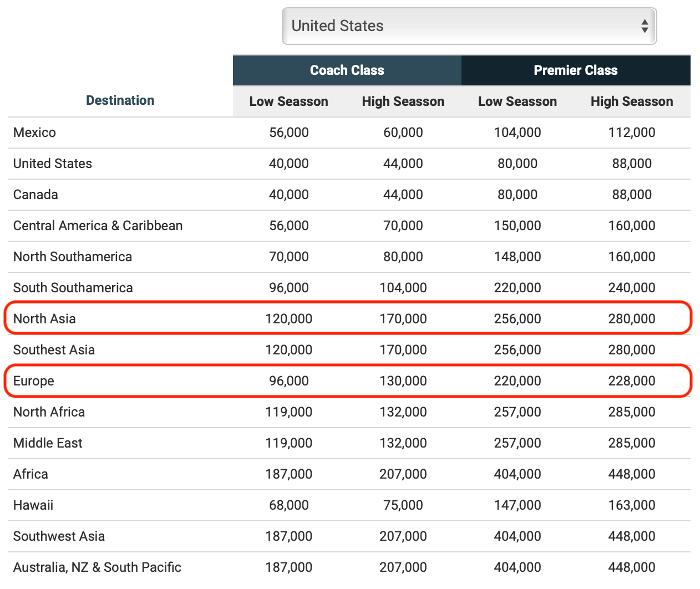
Task: Click the Middle East destination label
Action: click(x=48, y=443)
